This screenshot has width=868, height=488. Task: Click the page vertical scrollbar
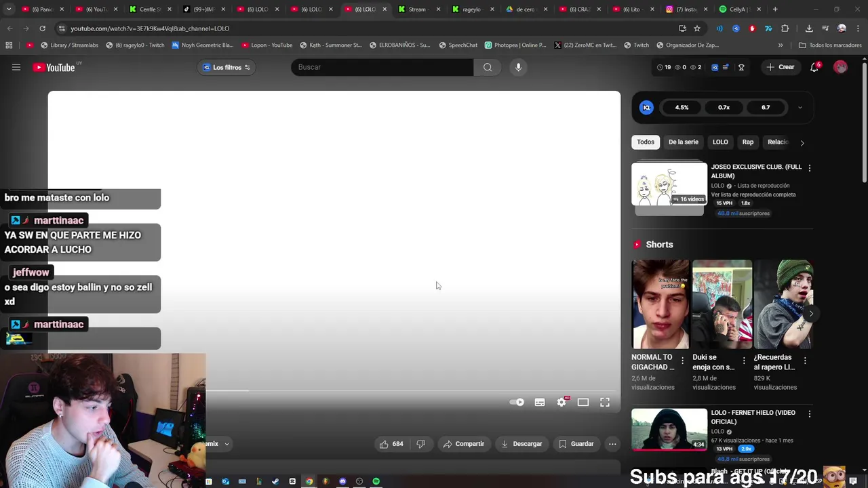tap(864, 122)
